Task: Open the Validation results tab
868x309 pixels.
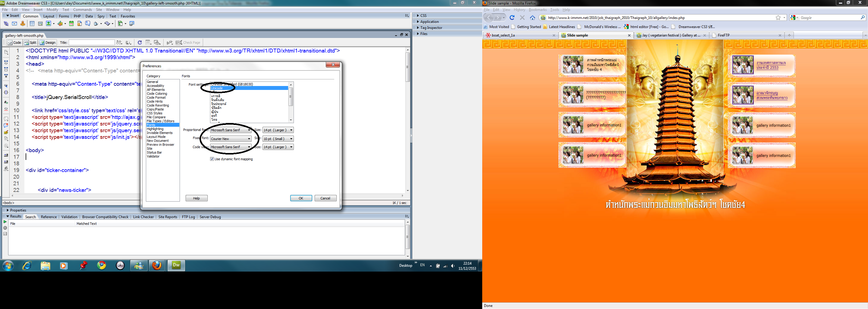Action: tap(69, 217)
